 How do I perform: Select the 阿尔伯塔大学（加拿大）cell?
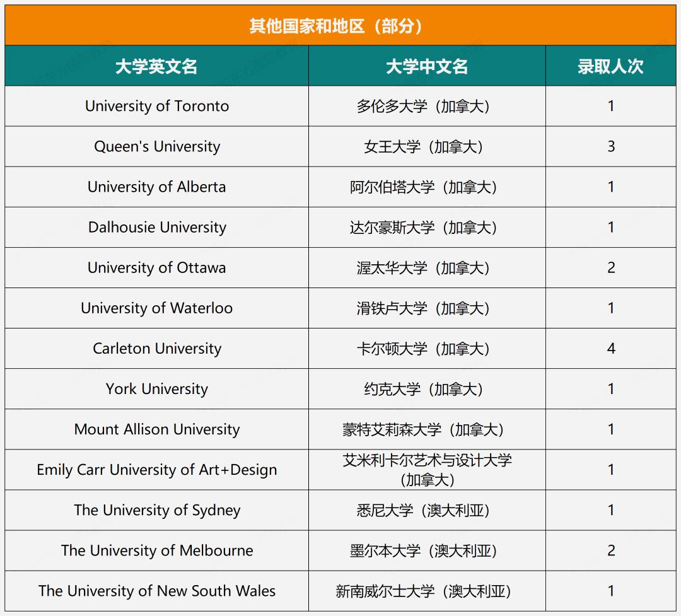427,187
